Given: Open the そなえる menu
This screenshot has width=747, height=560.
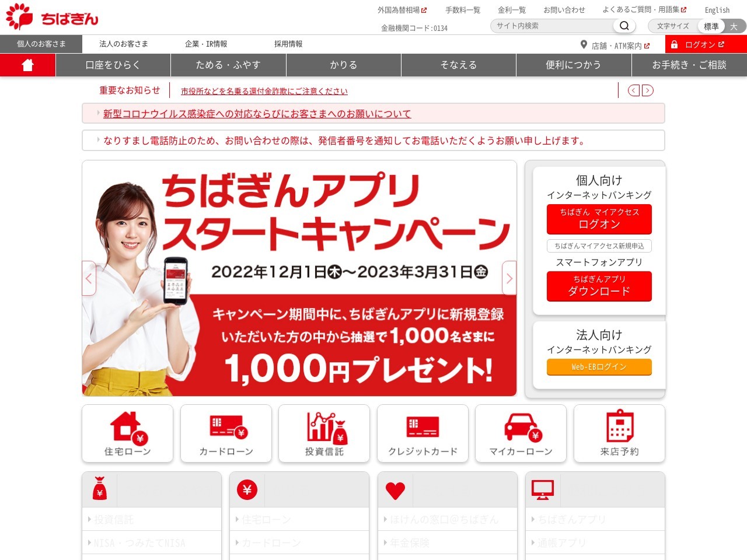Looking at the screenshot, I should click(x=459, y=65).
